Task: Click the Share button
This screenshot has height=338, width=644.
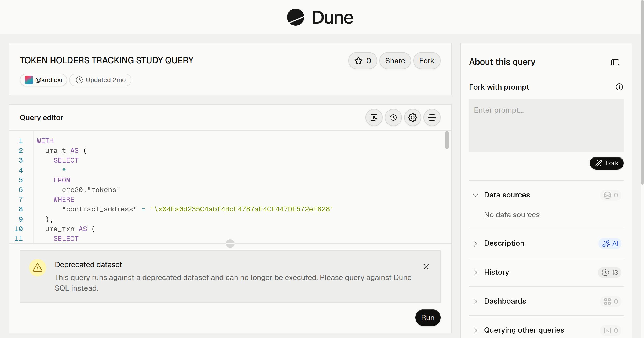Action: coord(395,61)
